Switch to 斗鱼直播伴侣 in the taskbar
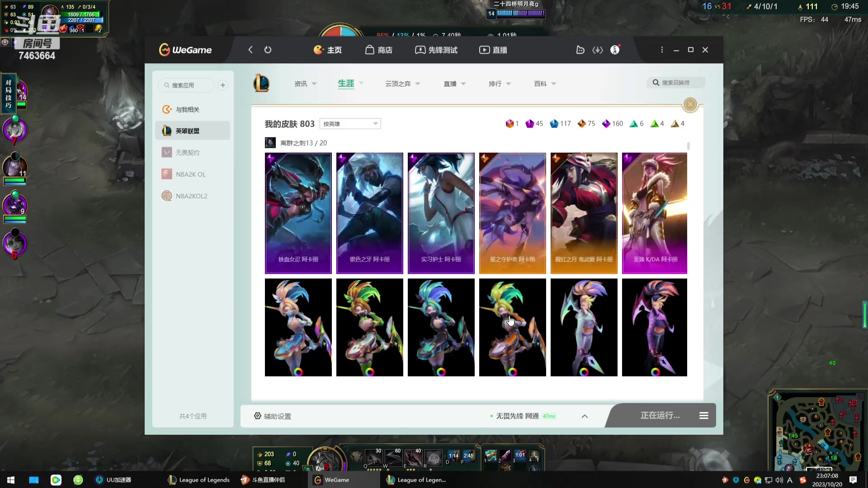The height and width of the screenshot is (488, 868). click(x=263, y=480)
